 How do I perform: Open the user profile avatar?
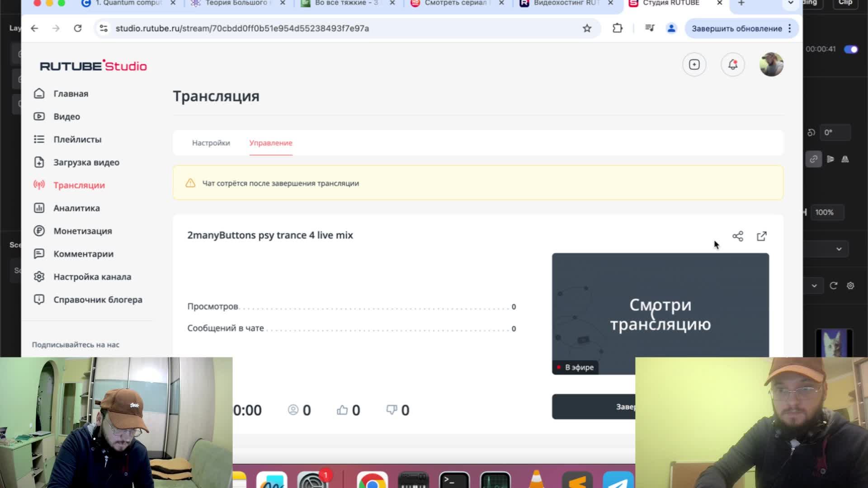click(x=772, y=65)
